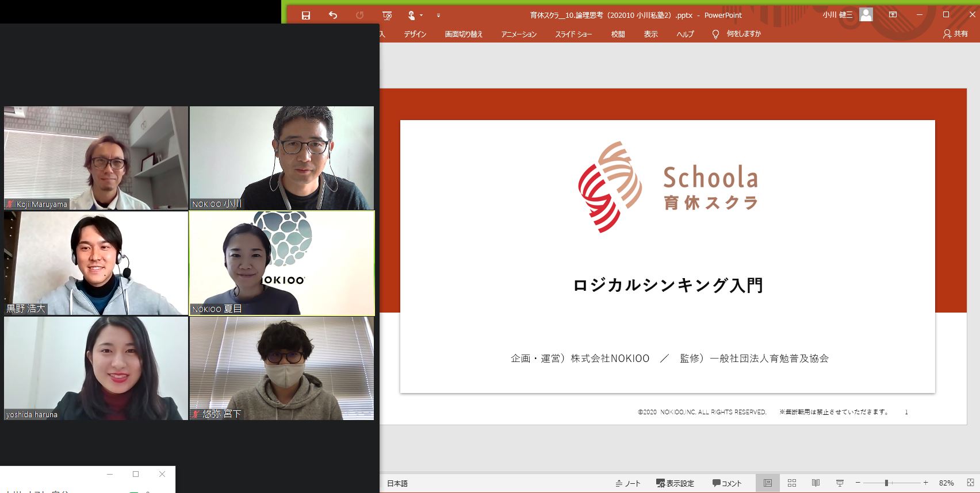Click the 共有 share button

pyautogui.click(x=955, y=34)
